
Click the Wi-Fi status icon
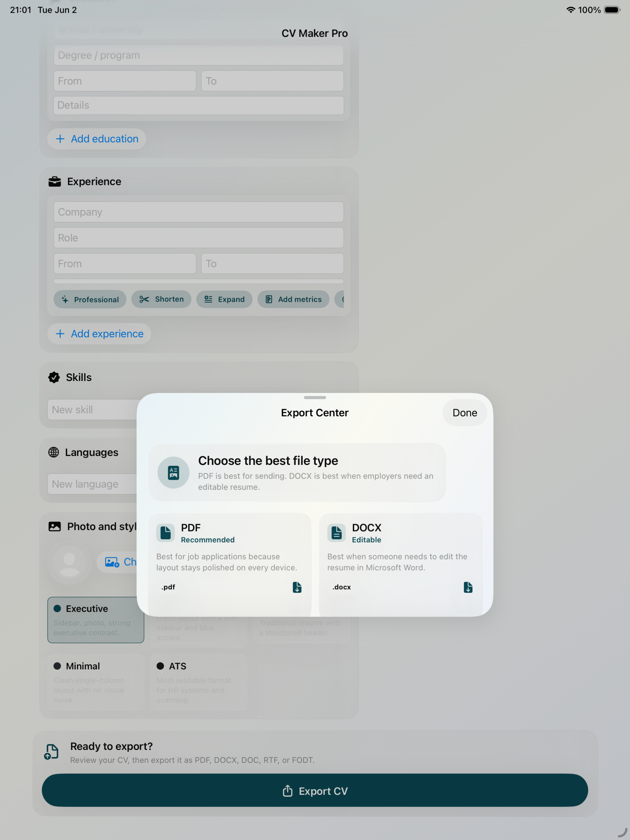570,10
